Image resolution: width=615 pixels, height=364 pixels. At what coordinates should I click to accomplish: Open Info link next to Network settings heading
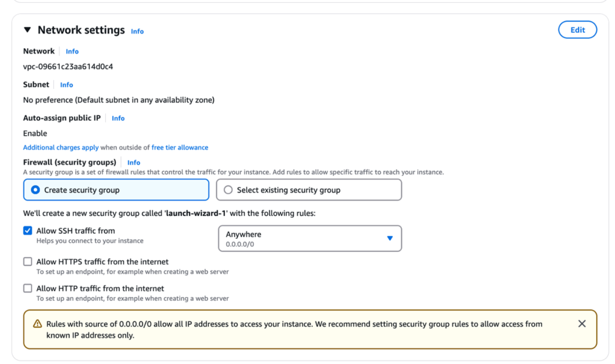137,31
